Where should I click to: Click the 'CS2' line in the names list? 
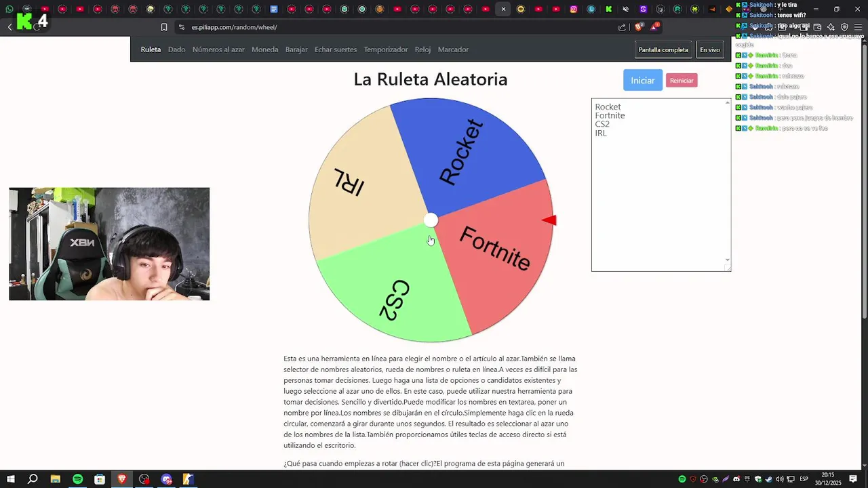click(x=602, y=125)
